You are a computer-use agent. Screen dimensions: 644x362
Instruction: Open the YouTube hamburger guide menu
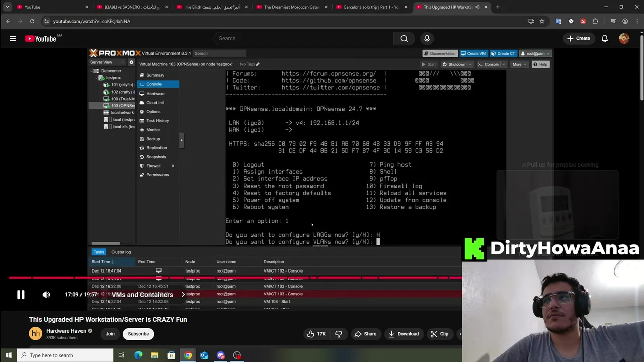(13, 38)
